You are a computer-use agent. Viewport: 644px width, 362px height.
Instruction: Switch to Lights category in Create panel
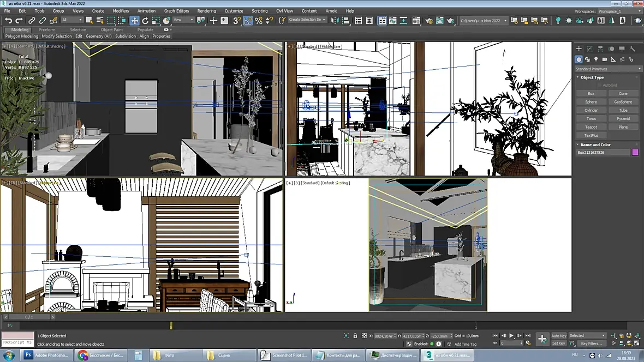[596, 59]
